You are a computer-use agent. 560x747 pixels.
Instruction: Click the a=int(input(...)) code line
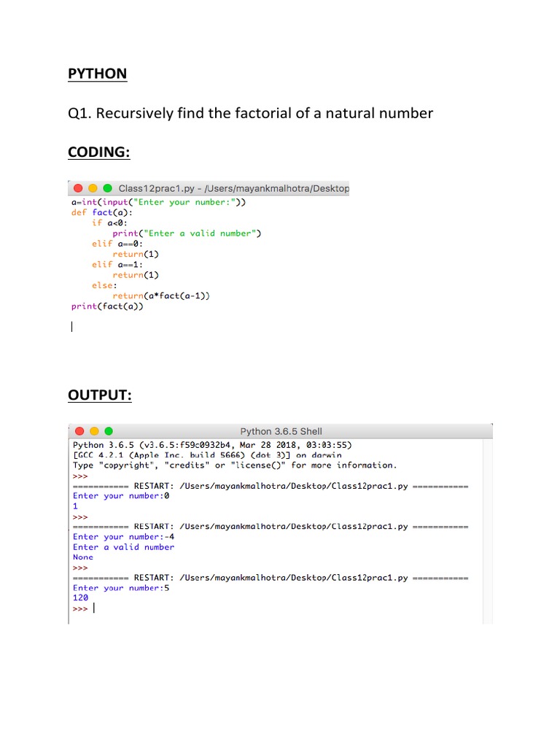(158, 202)
